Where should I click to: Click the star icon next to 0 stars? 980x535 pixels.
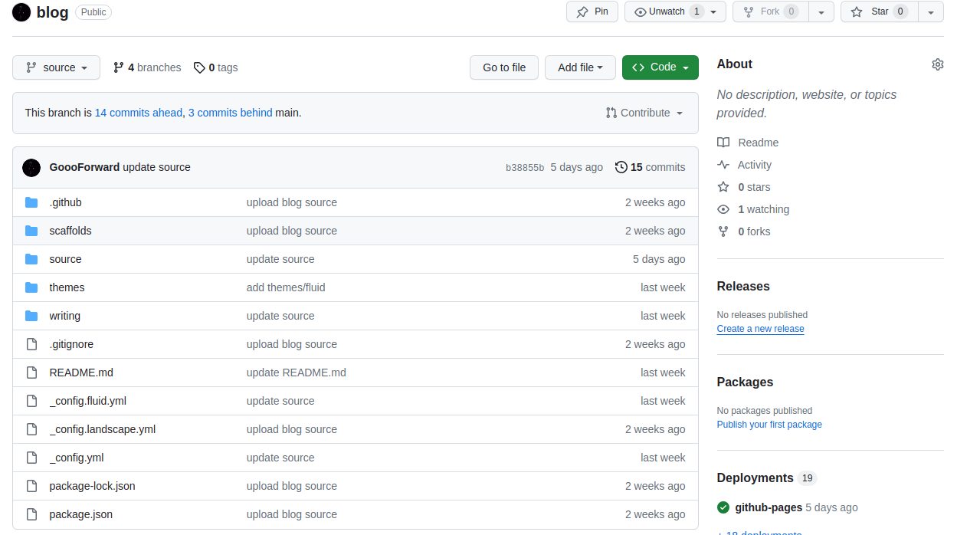coord(723,187)
